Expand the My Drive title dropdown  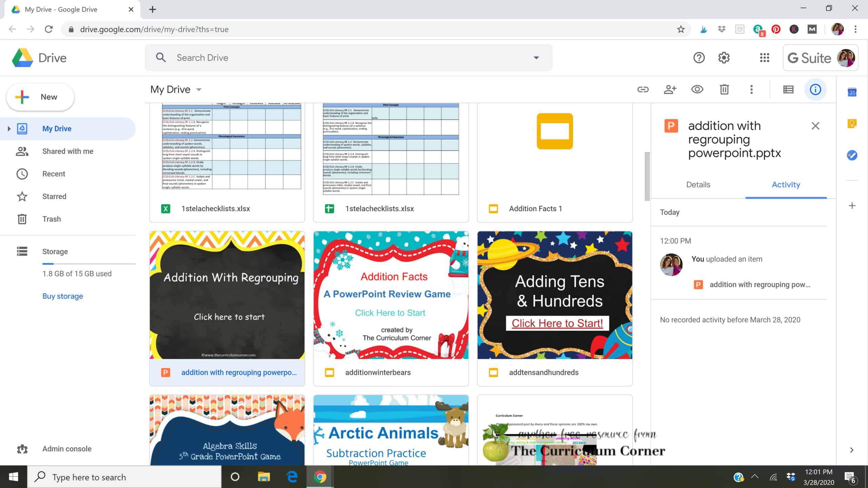pyautogui.click(x=199, y=90)
